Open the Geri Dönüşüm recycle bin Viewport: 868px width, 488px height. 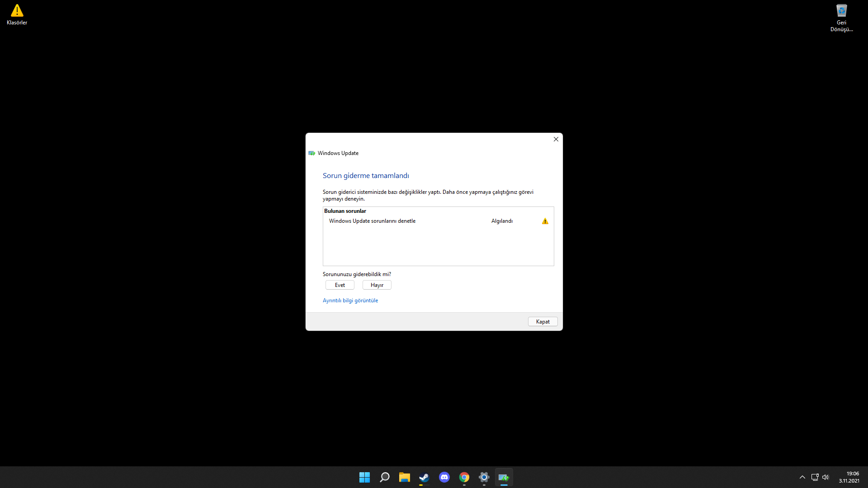pos(841,17)
